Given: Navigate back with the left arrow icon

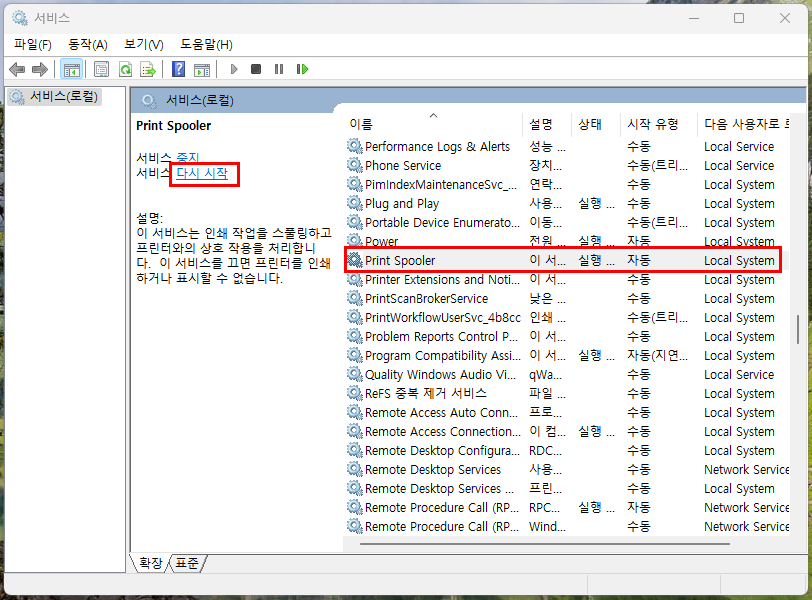Looking at the screenshot, I should (x=16, y=69).
